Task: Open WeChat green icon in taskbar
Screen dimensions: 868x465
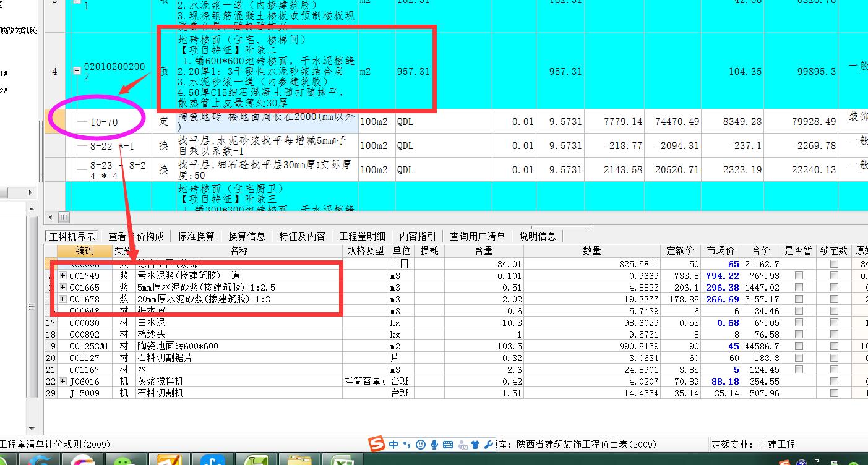Action: tap(127, 461)
